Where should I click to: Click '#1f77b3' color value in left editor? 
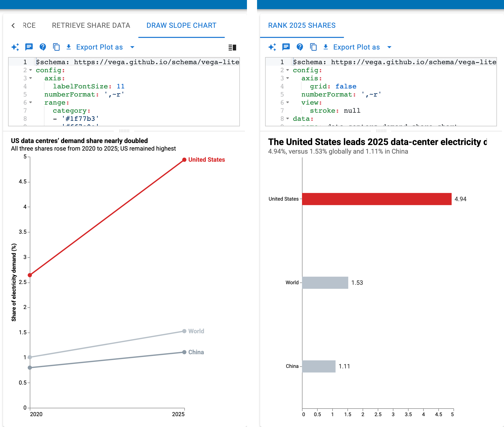pyautogui.click(x=80, y=118)
